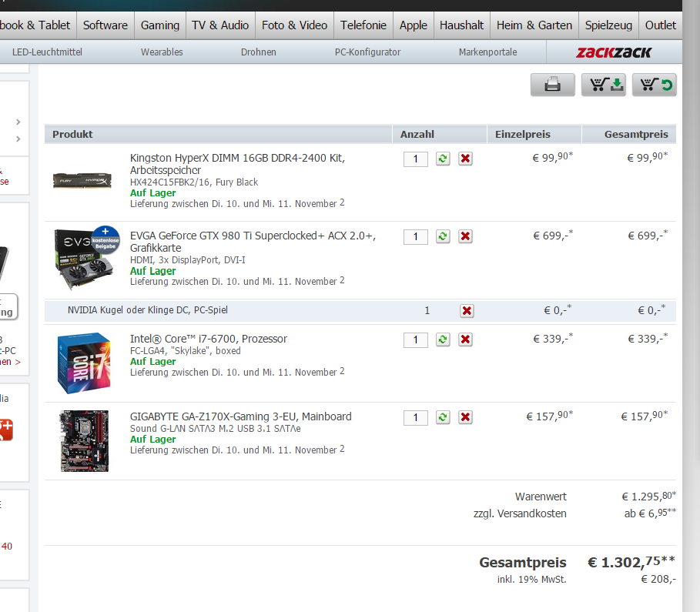Click the € 339,- unit price

pyautogui.click(x=553, y=338)
